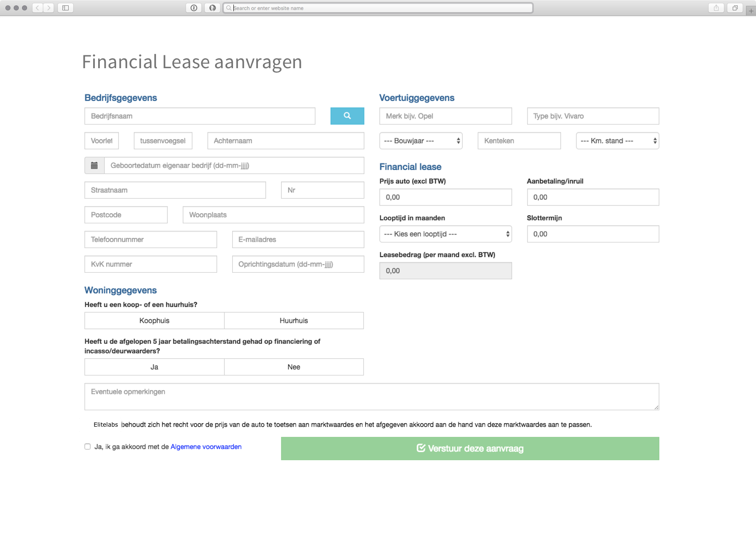Tick the Algemene voorwaarden agreement checkbox
The image size is (756, 551).
point(87,447)
